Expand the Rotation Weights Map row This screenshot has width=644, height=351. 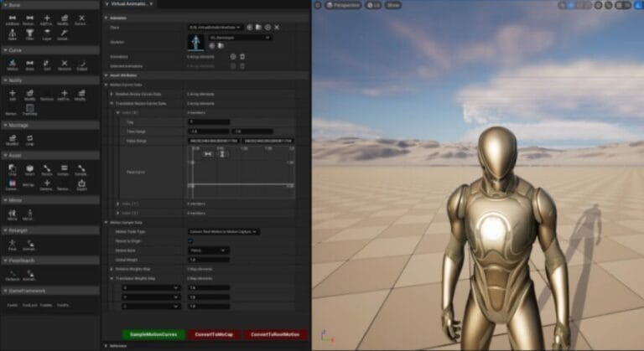tap(112, 269)
